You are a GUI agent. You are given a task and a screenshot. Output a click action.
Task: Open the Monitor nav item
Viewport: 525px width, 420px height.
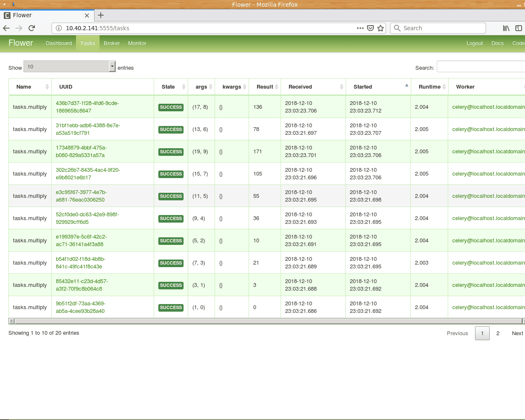tap(137, 43)
